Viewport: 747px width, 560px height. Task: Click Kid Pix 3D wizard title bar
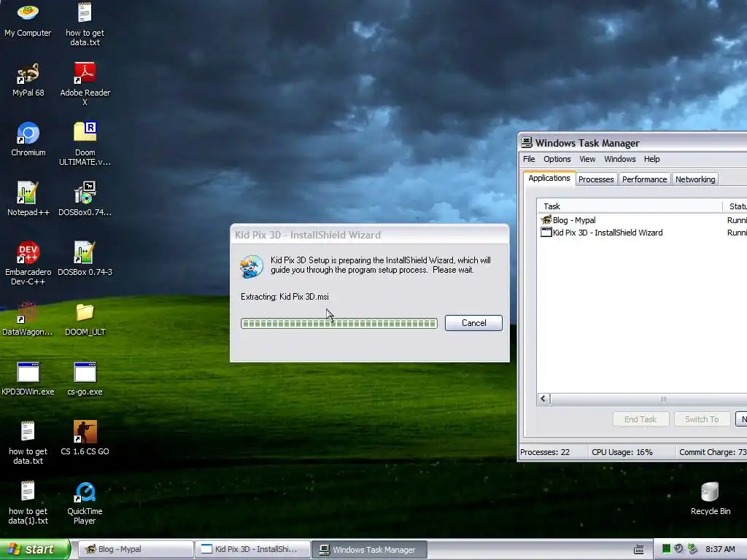370,235
